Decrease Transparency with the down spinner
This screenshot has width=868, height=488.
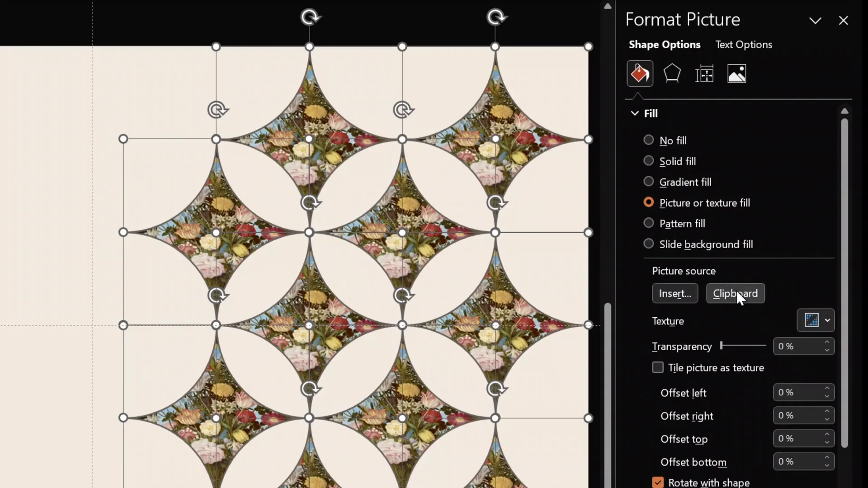[x=827, y=351]
